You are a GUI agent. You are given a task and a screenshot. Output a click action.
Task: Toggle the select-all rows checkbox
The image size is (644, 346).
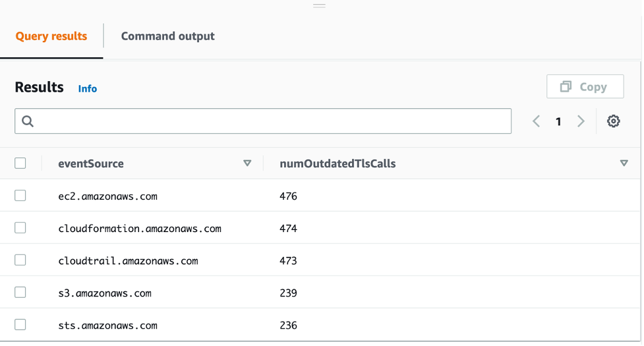[20, 163]
